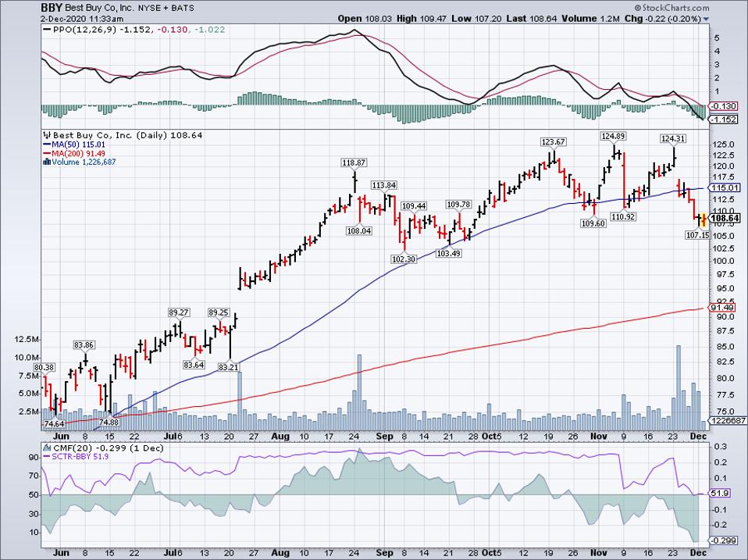Click the blue line swatch before MA(50)
This screenshot has height=560, width=748.
[x=46, y=144]
